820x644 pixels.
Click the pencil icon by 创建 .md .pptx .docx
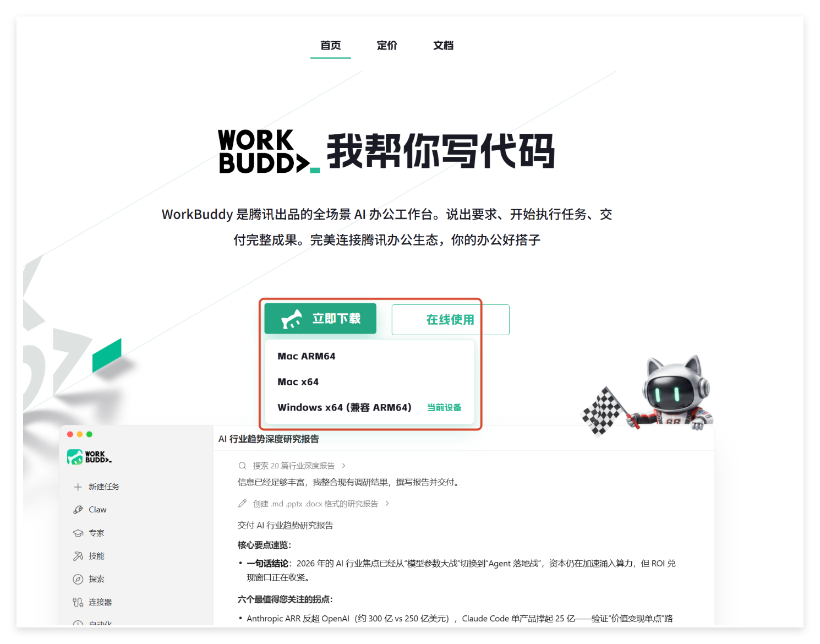click(242, 504)
